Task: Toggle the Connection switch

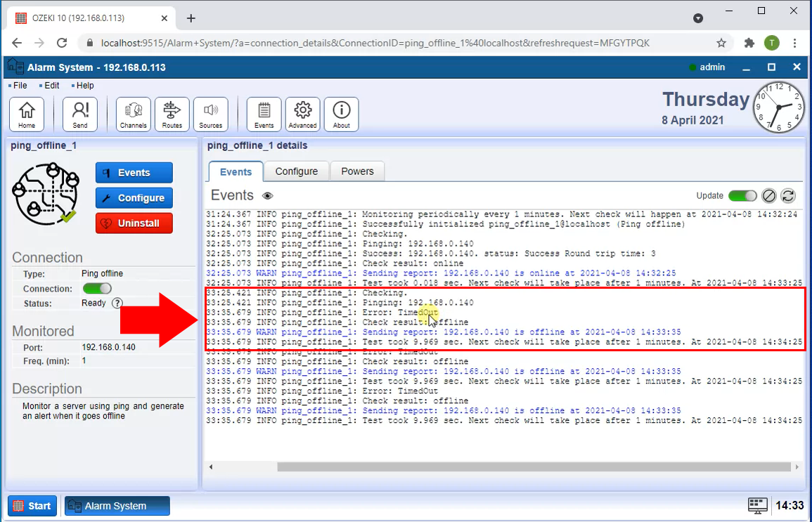Action: coord(97,289)
